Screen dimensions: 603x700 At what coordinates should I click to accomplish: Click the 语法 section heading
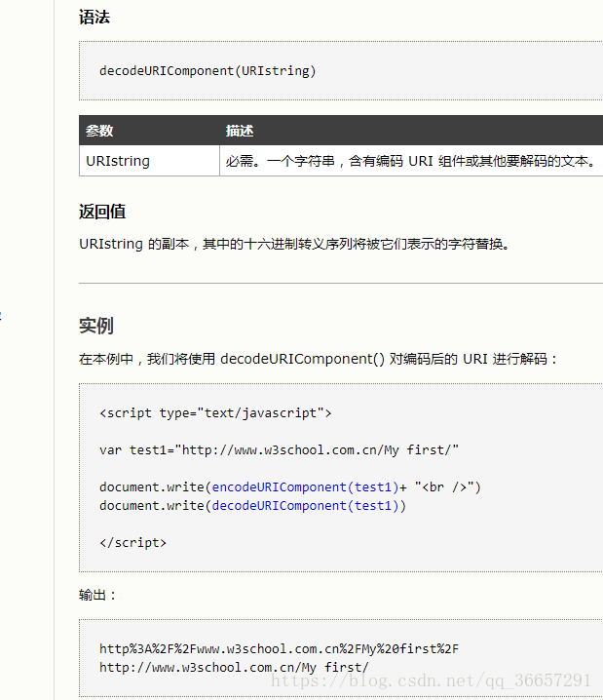click(94, 18)
